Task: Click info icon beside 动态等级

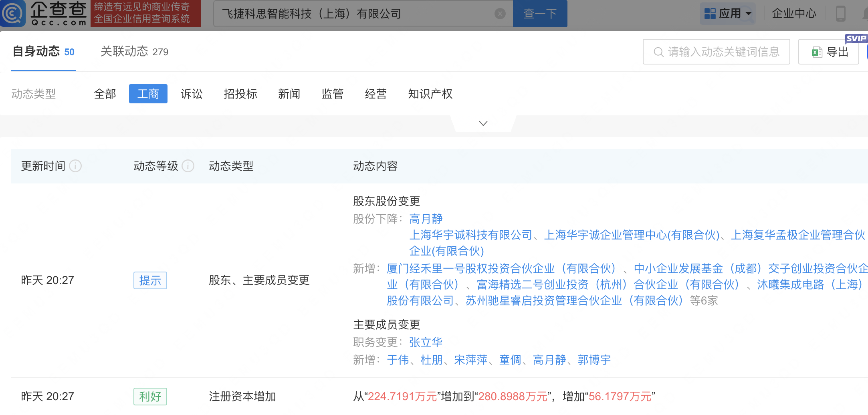Action: [x=188, y=166]
